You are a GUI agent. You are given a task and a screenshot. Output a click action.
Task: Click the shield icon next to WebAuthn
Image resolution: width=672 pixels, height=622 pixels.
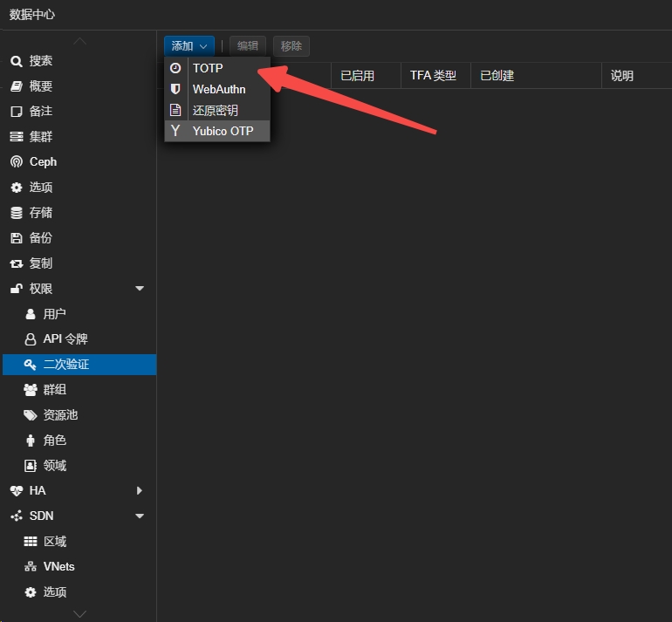click(x=175, y=89)
